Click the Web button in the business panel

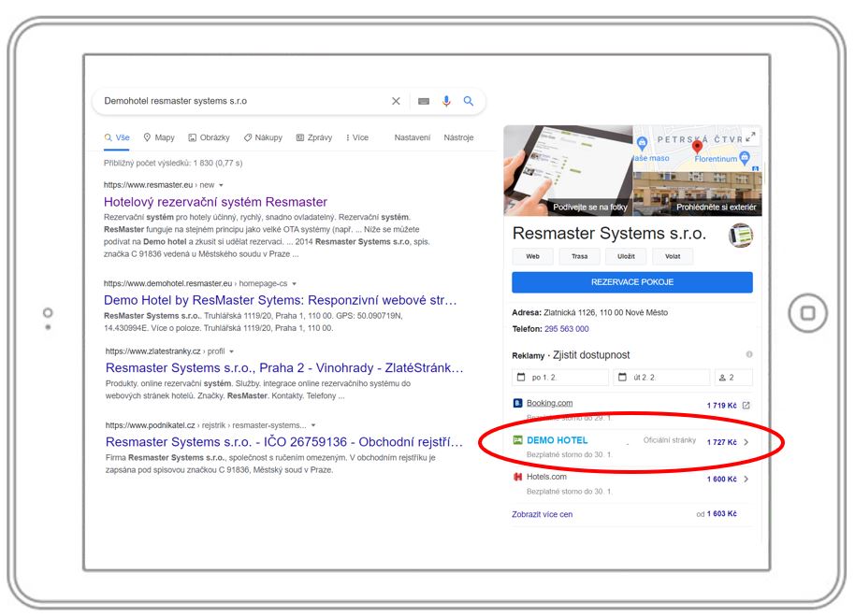point(533,256)
